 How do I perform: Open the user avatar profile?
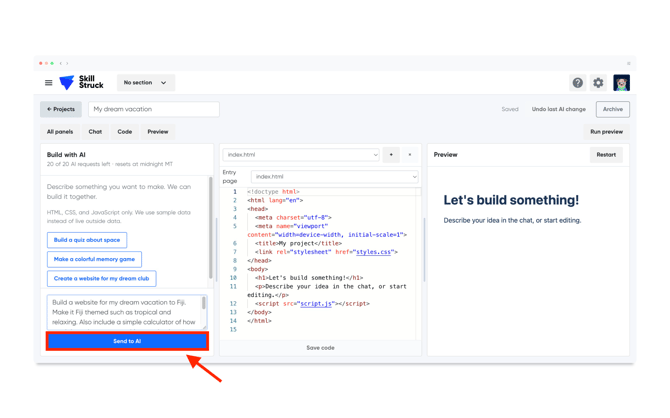(621, 82)
